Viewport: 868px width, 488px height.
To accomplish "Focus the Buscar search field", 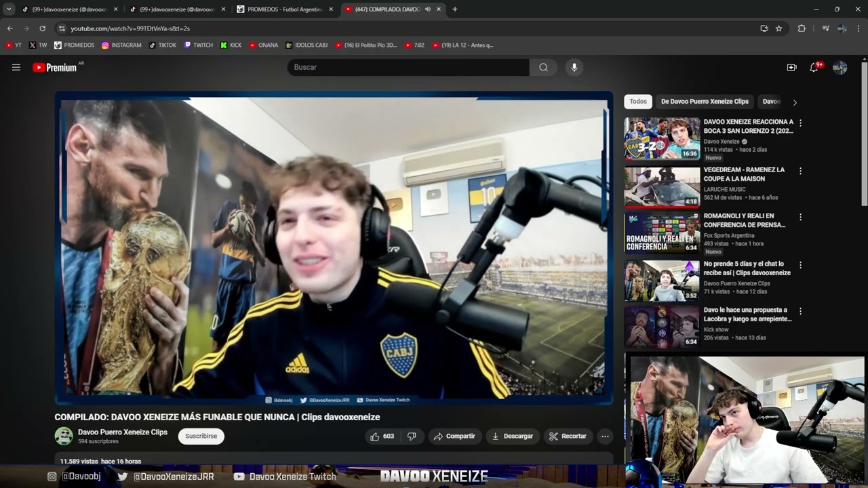I will point(408,67).
